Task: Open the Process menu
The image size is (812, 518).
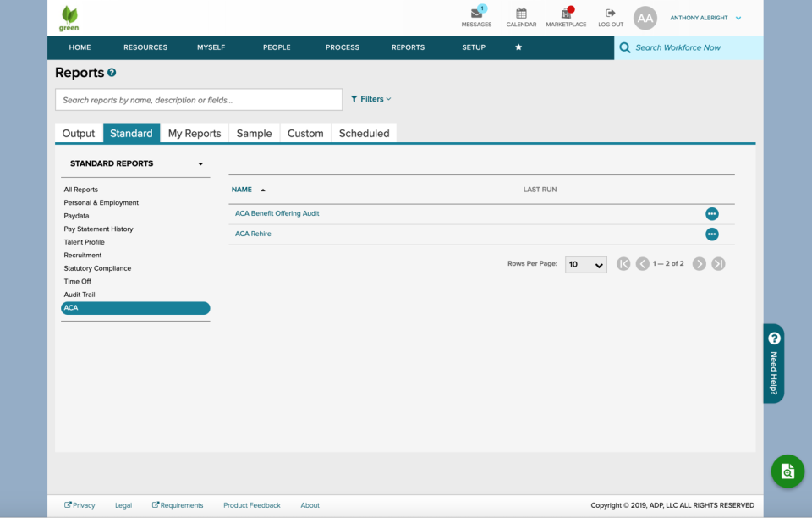Action: (x=343, y=47)
